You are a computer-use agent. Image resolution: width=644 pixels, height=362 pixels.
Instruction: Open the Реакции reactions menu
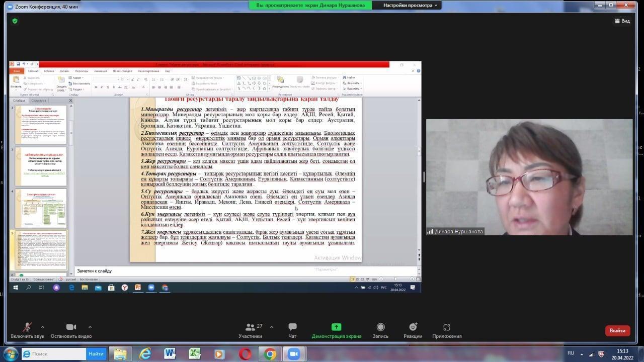[413, 330]
